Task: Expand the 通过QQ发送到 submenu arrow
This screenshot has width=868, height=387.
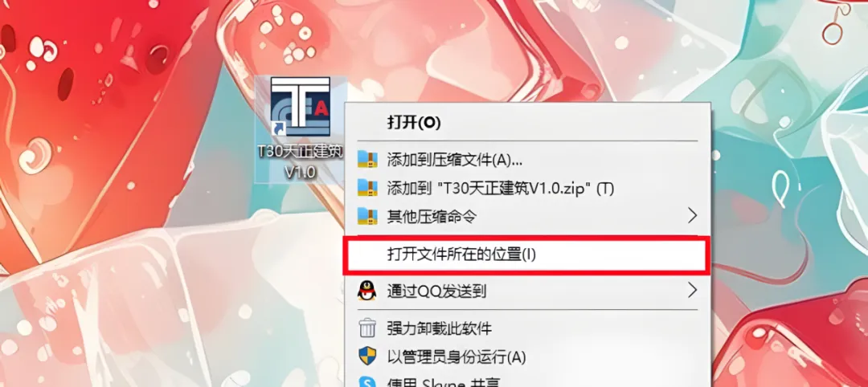Action: pos(692,290)
